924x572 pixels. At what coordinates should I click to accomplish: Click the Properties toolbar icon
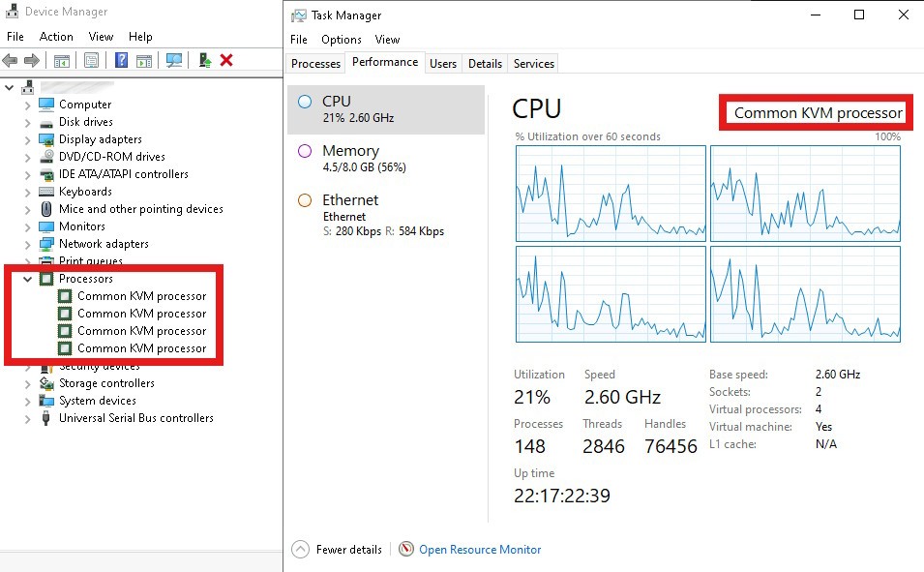click(x=91, y=60)
